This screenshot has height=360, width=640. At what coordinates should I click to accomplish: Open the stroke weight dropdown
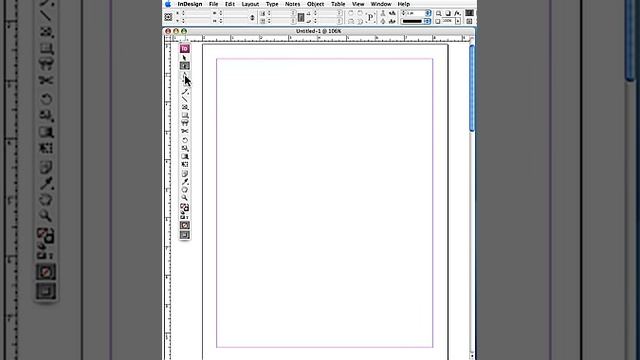[428, 13]
